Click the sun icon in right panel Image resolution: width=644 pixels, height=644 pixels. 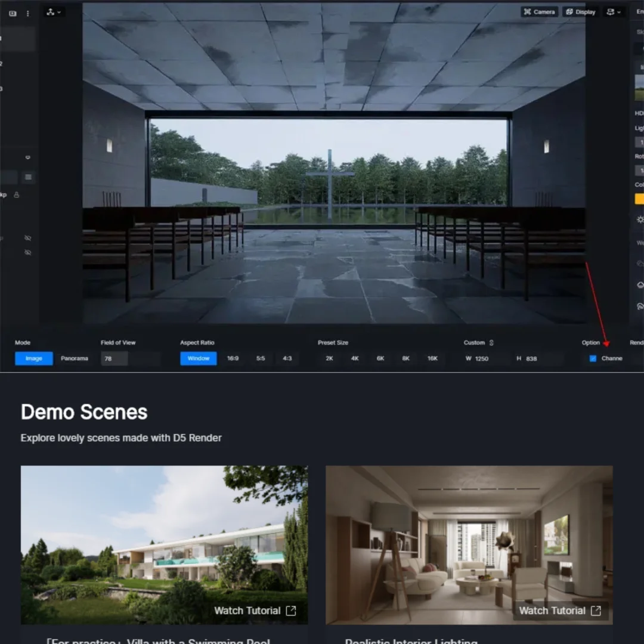click(x=640, y=219)
